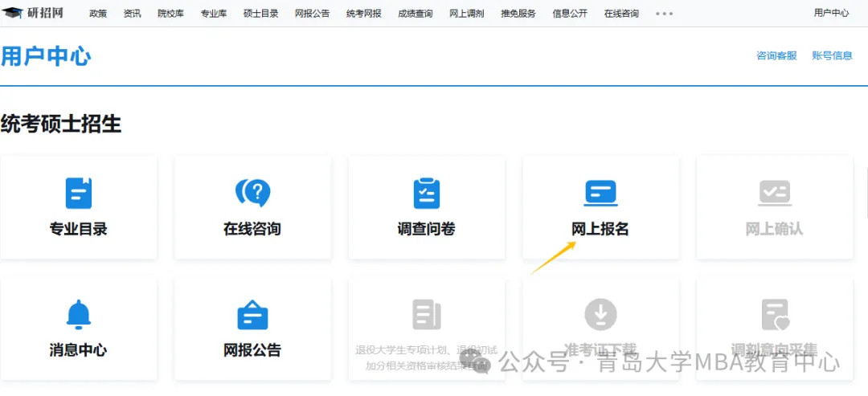Go to 成绩查询 in the navigation bar

415,14
